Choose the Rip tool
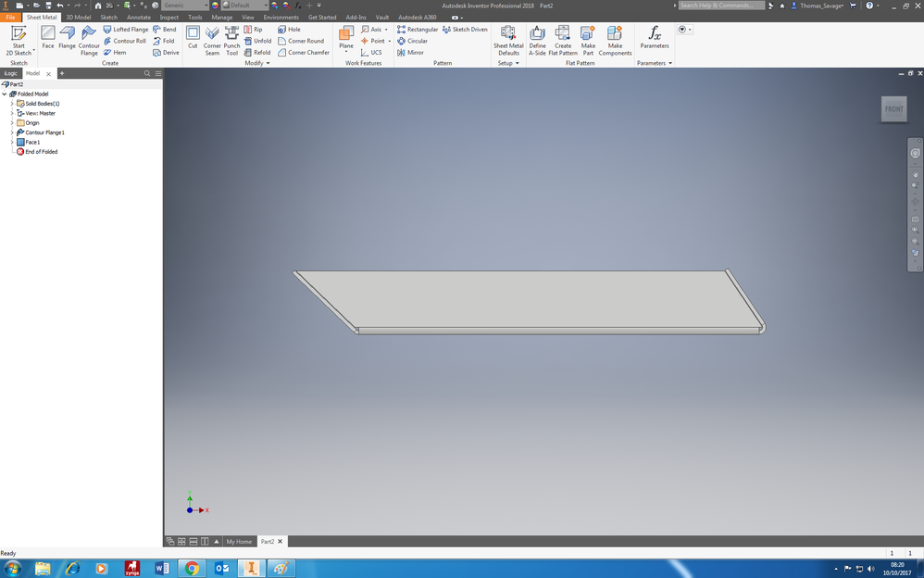 tap(254, 29)
